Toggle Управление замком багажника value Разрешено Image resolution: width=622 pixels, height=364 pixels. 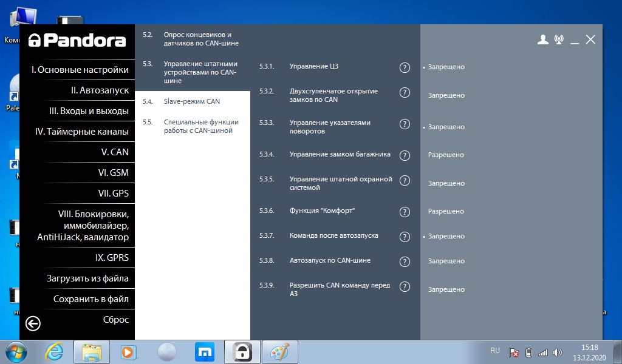tap(446, 155)
